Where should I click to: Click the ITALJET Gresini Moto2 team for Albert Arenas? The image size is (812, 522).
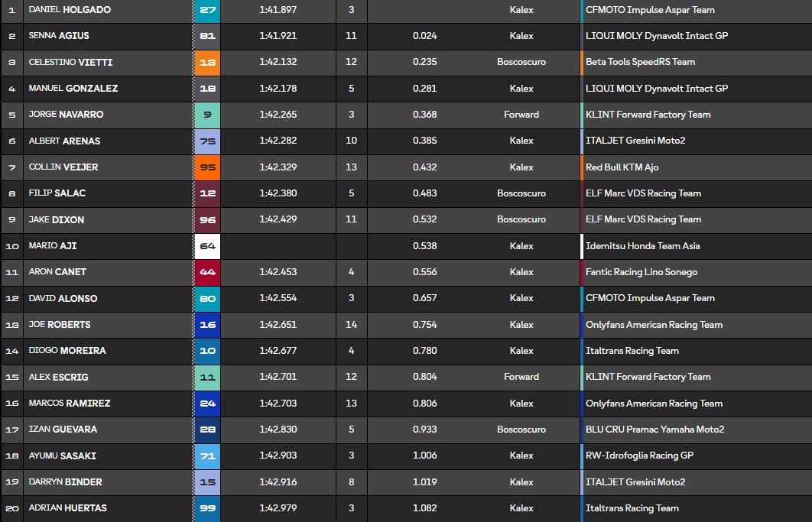[635, 141]
